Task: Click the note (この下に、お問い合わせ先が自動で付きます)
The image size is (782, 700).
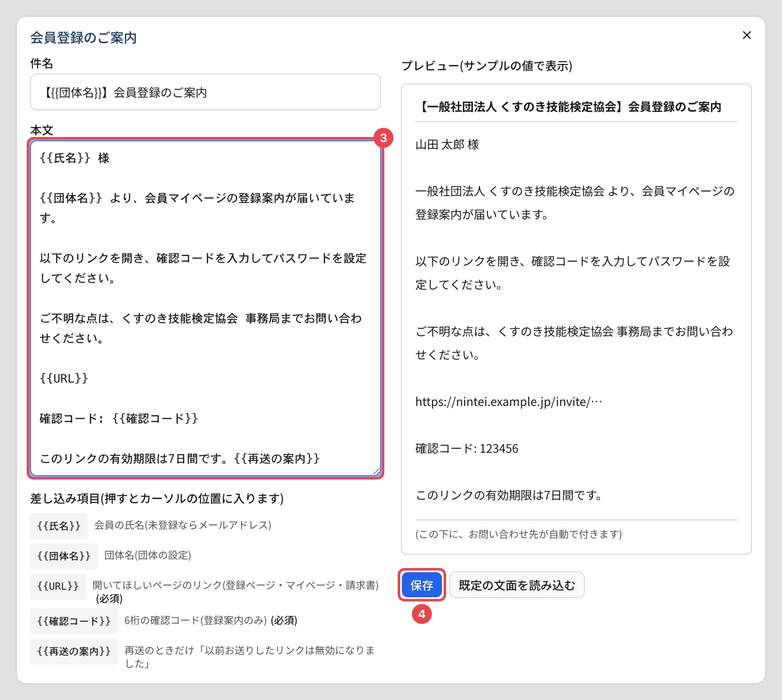Action: 519,534
